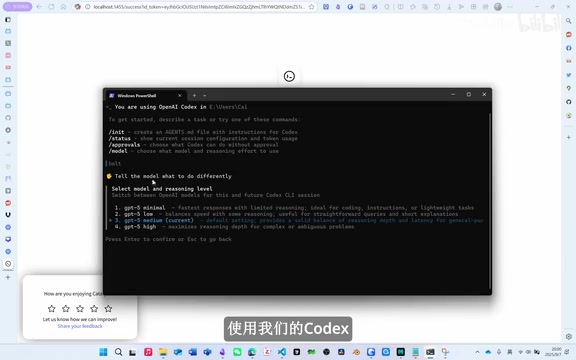Open taskbar Search magnifier
576x360 pixels.
tap(118, 352)
